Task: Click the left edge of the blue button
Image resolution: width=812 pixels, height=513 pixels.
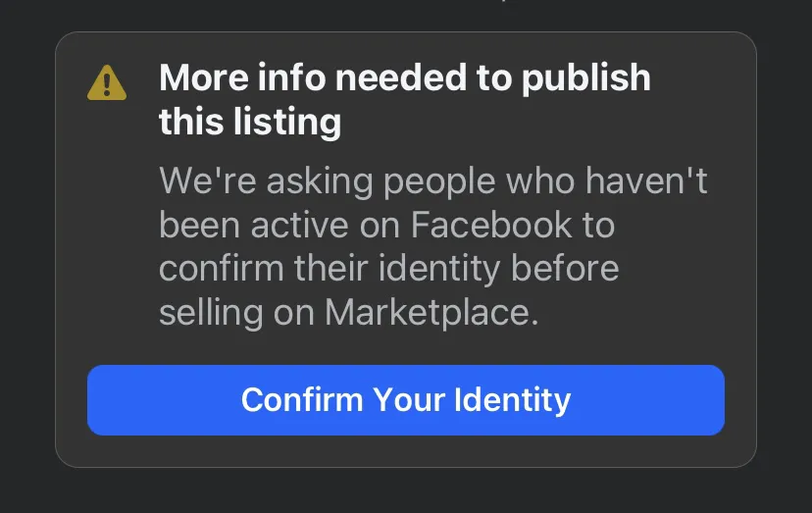Action: point(100,400)
